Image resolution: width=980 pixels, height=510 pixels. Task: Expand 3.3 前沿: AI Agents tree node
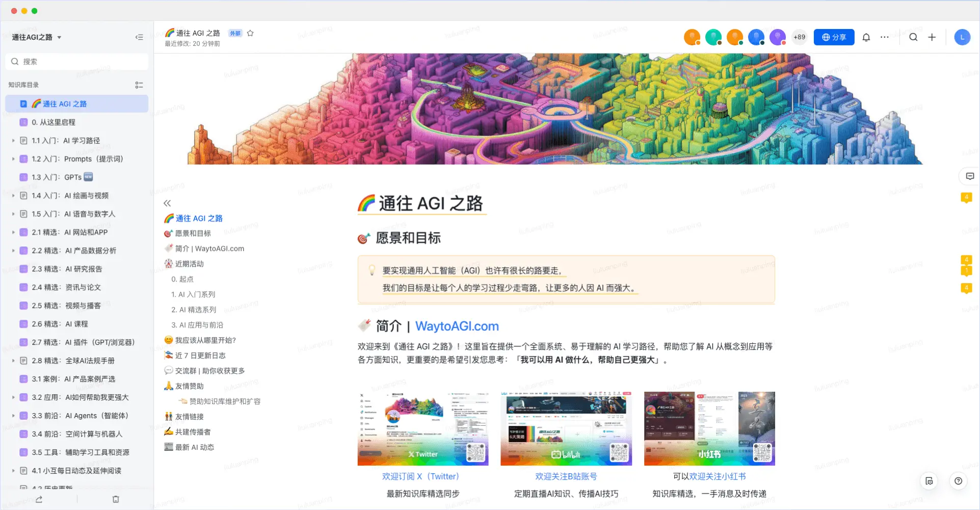[13, 416]
